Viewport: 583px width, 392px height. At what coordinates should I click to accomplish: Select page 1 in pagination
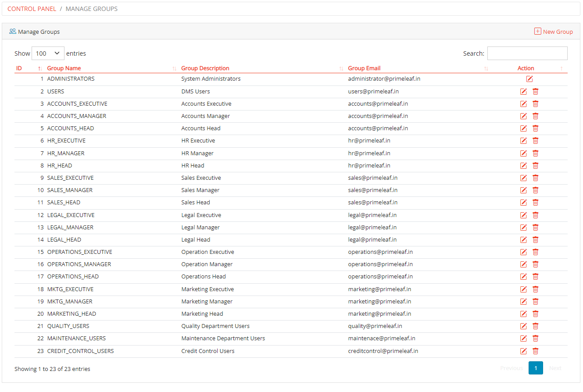pyautogui.click(x=536, y=368)
